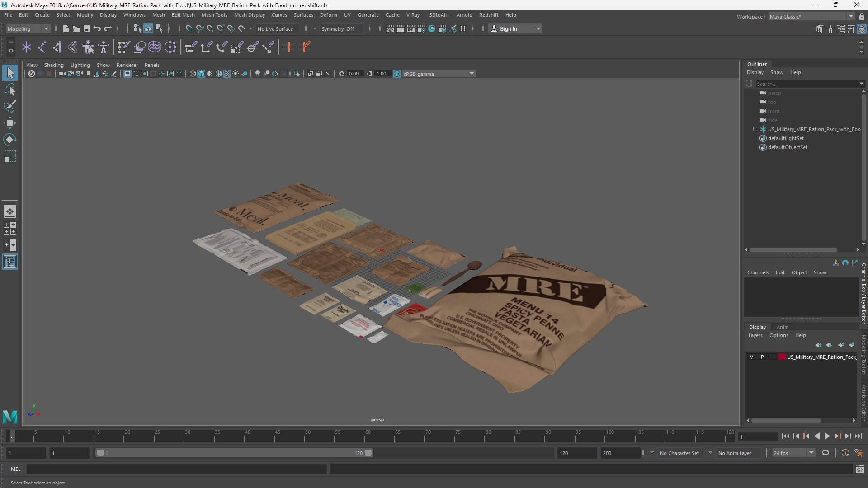868x488 pixels.
Task: Choose the Scale tool in toolbox
Action: point(10,156)
